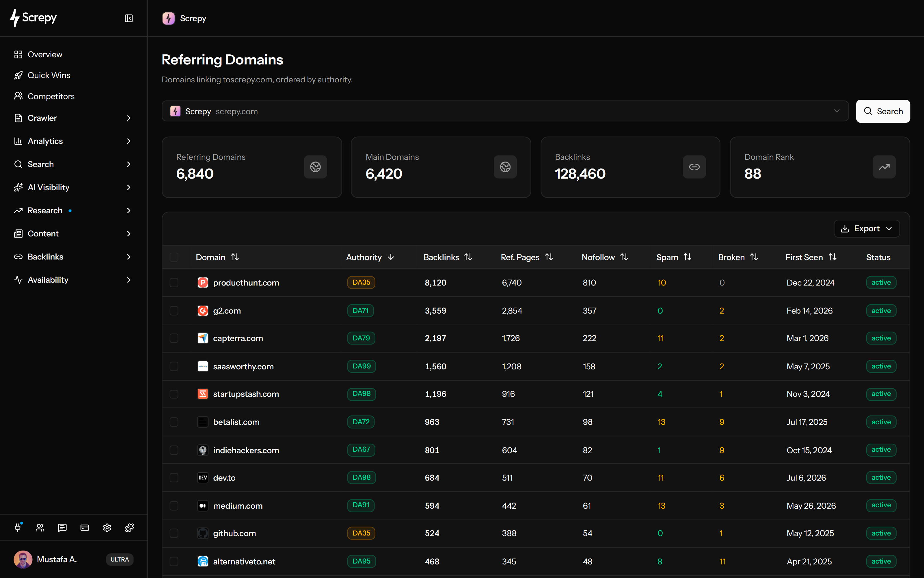Sort by the Authority column arrow
Viewport: 924px width, 578px height.
[x=391, y=257]
